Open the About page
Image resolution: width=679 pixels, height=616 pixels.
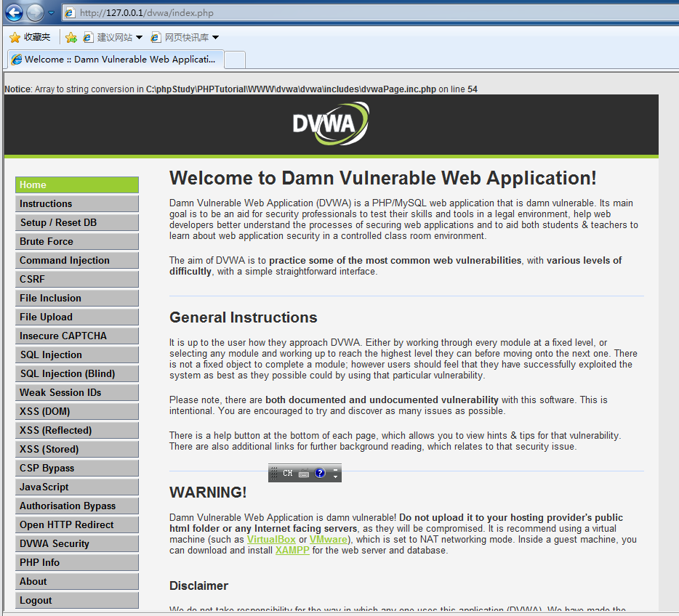77,581
